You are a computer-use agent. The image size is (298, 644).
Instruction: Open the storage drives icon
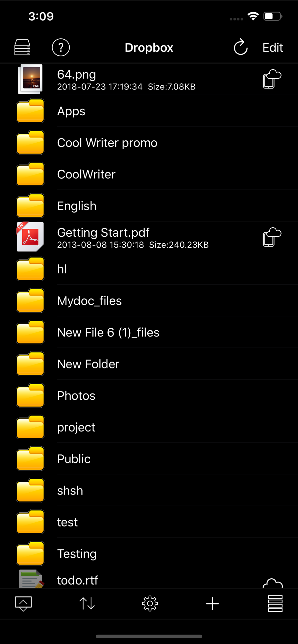coord(23,47)
